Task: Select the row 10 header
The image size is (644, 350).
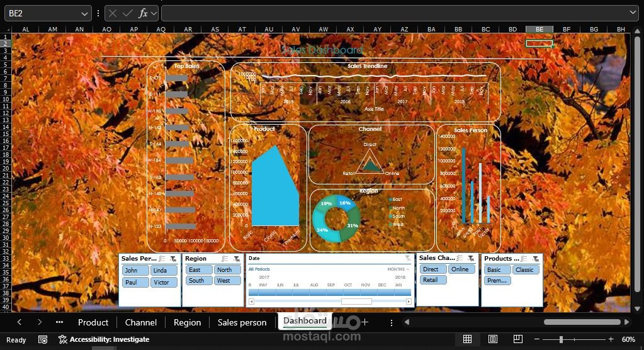Action: pos(6,99)
